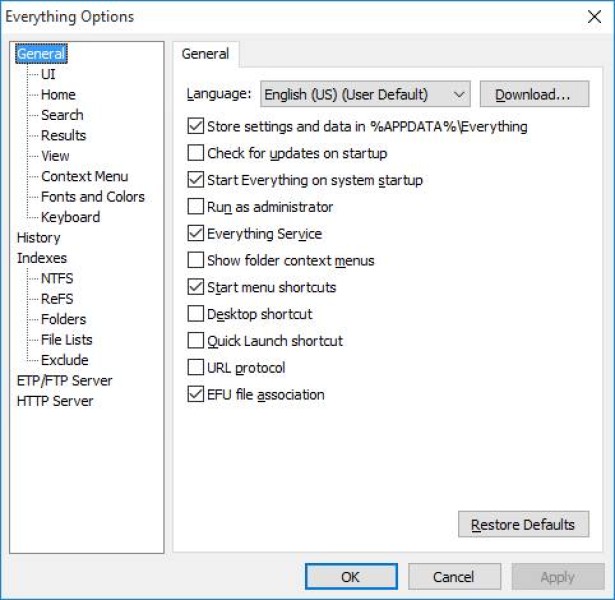Open the Language dropdown
Viewport: 615px width, 600px height.
pyautogui.click(x=364, y=95)
